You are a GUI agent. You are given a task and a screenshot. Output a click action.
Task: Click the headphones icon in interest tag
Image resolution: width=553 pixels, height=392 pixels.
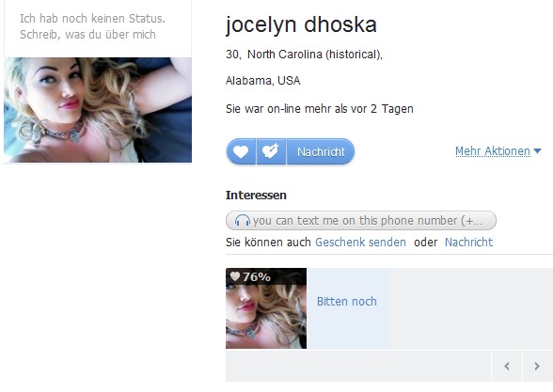pyautogui.click(x=243, y=221)
